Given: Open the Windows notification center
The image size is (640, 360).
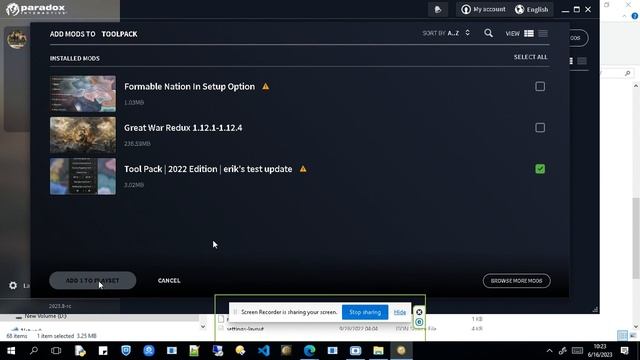Looking at the screenshot, I should tap(624, 351).
